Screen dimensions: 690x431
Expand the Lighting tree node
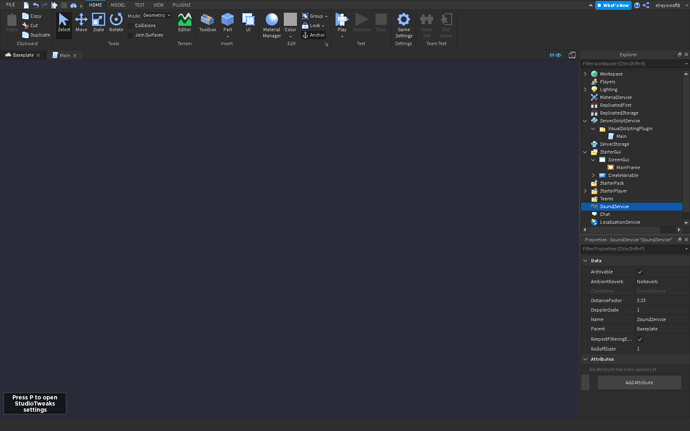point(585,89)
